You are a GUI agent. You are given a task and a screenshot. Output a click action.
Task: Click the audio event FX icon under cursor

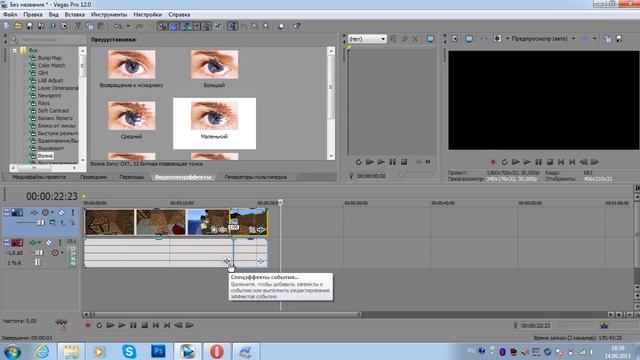pos(227,261)
